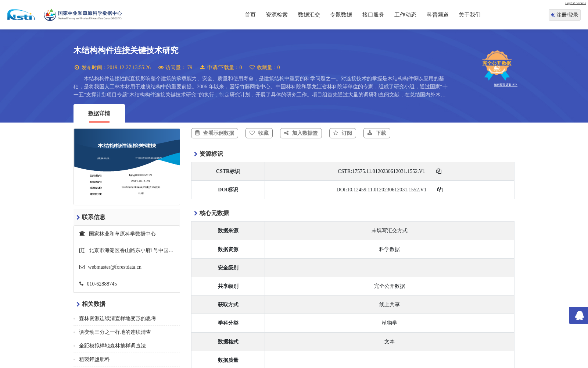This screenshot has width=588, height=368.
Task: Click the NSTI logo
Action: tap(21, 15)
